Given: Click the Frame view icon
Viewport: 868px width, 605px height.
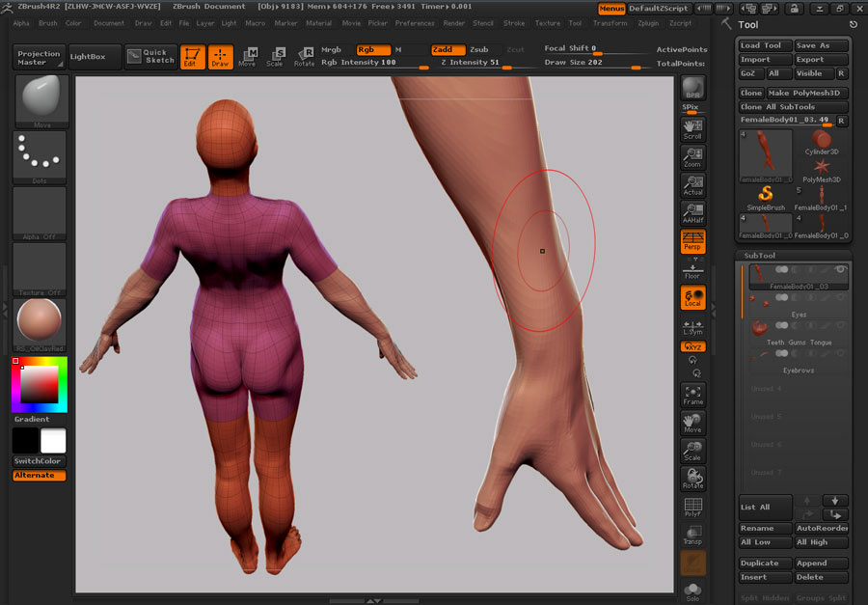Looking at the screenshot, I should (x=692, y=395).
